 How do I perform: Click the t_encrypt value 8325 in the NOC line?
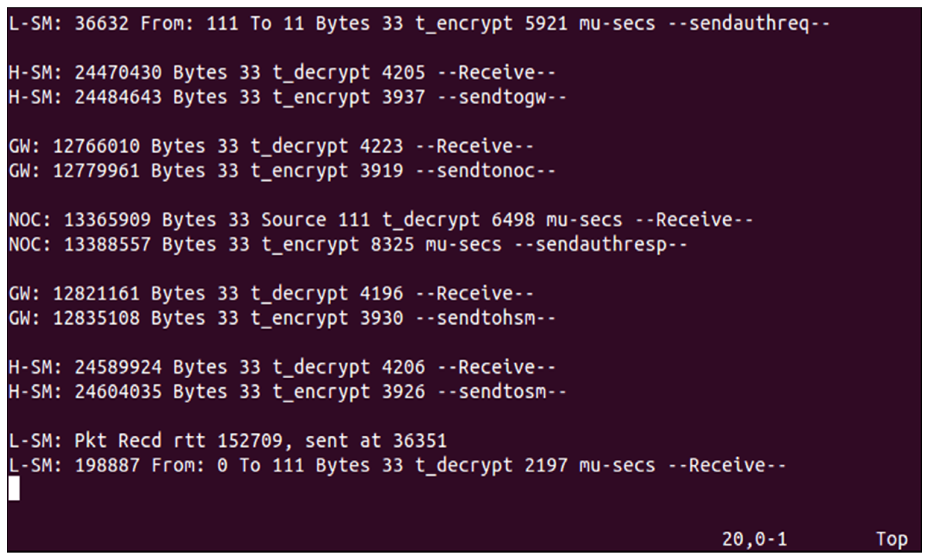pyautogui.click(x=392, y=245)
